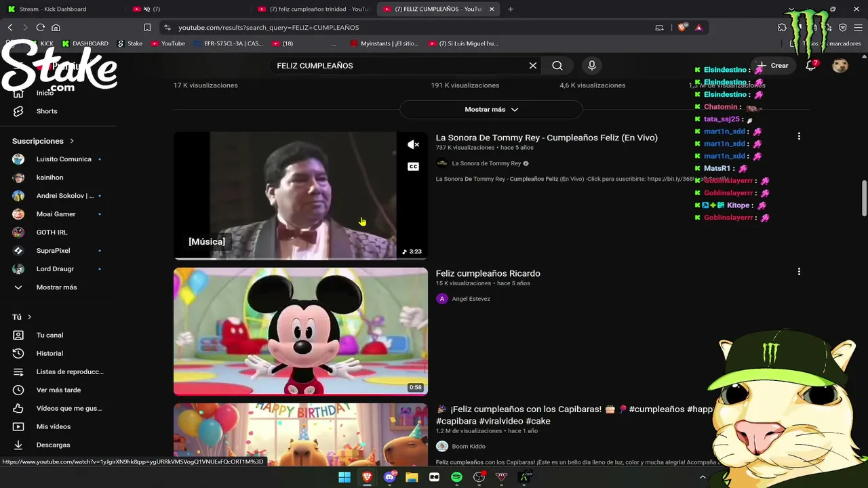This screenshot has height=488, width=868.
Task: Visit Boom Kiddo channel
Action: tap(469, 447)
